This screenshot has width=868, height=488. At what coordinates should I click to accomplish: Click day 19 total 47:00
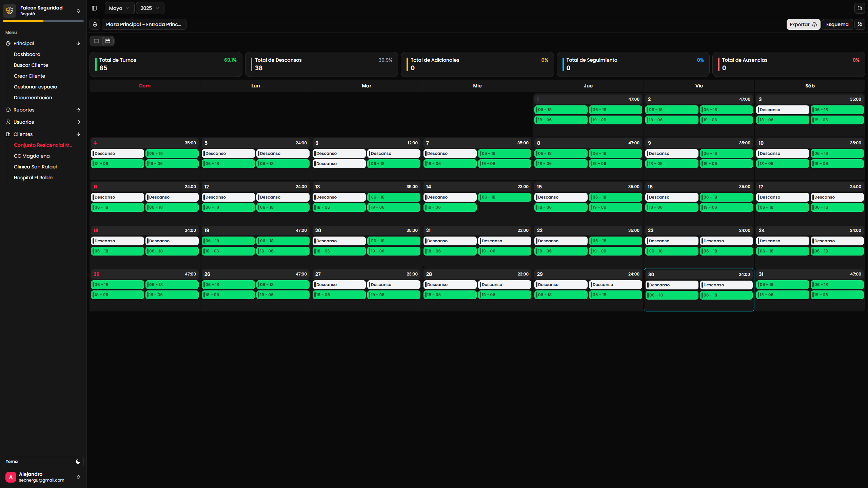tap(301, 230)
